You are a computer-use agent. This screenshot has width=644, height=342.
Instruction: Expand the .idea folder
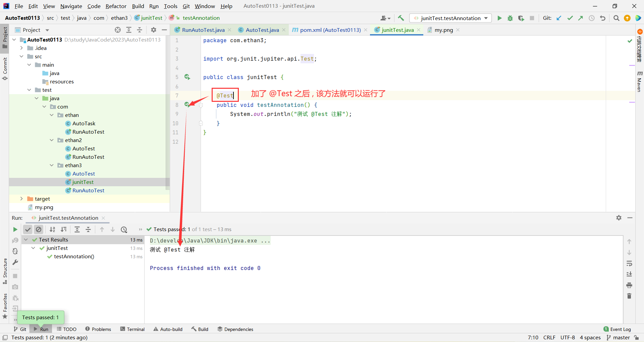21,48
